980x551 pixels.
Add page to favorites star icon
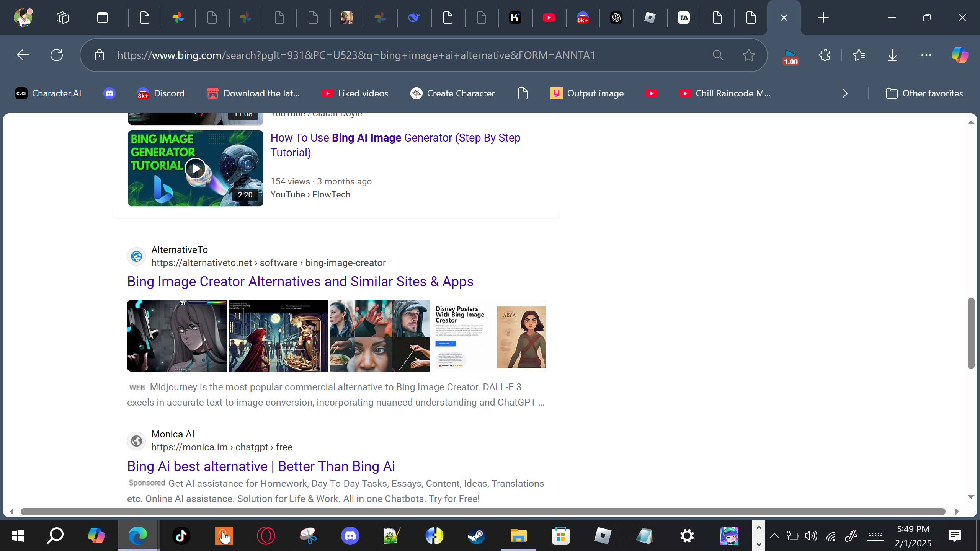748,55
